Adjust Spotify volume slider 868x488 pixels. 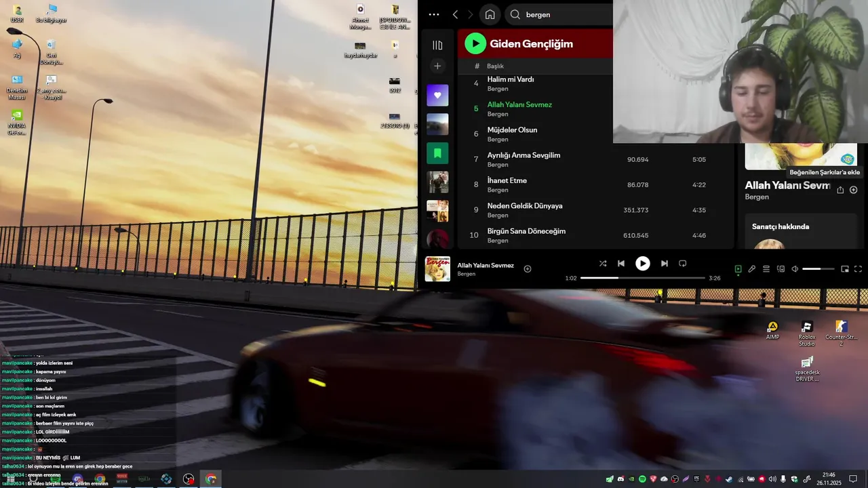[x=818, y=269]
